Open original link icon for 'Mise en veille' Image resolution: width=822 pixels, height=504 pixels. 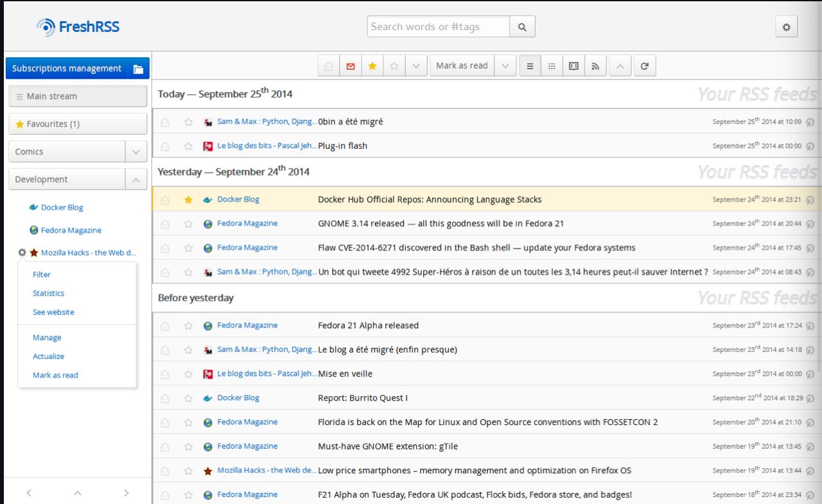810,374
